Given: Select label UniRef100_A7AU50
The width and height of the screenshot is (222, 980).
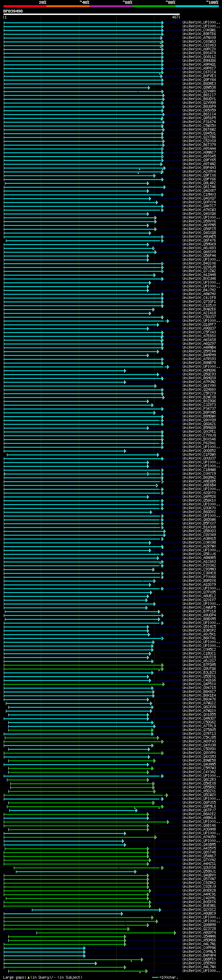Looking at the screenshot, I should coord(199,837).
